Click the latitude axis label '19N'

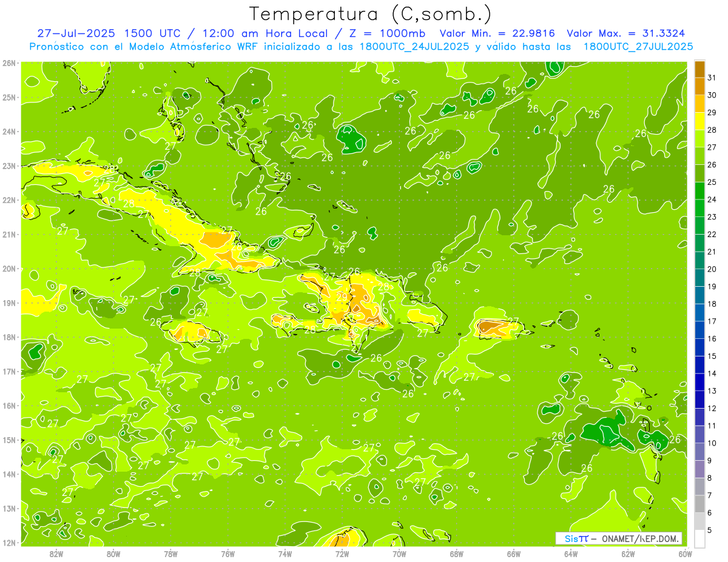coord(9,303)
